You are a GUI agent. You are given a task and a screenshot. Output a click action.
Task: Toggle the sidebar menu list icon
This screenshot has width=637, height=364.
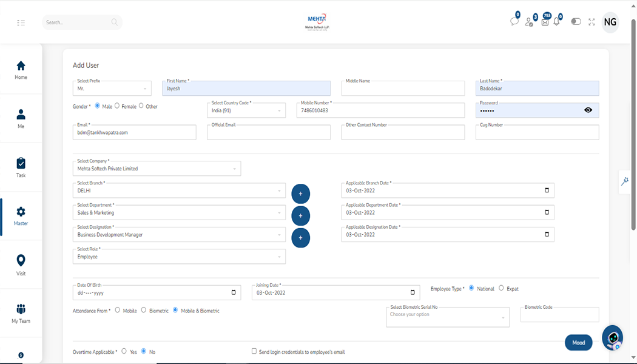tap(21, 22)
